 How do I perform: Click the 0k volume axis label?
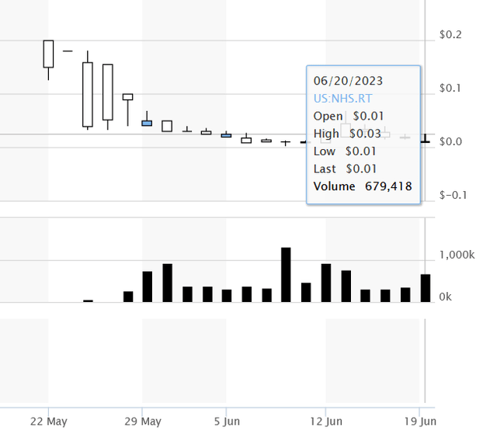tap(445, 297)
